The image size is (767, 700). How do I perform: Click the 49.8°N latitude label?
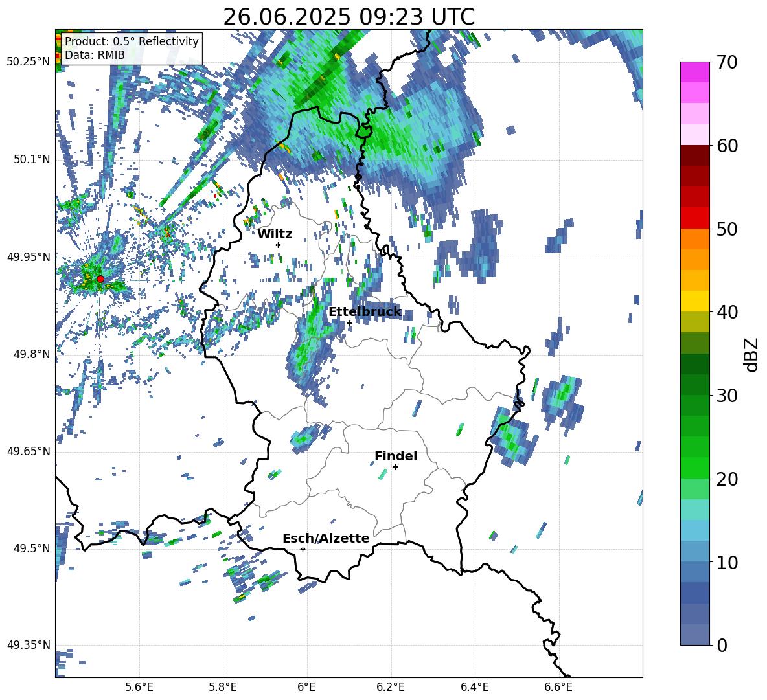[32, 354]
